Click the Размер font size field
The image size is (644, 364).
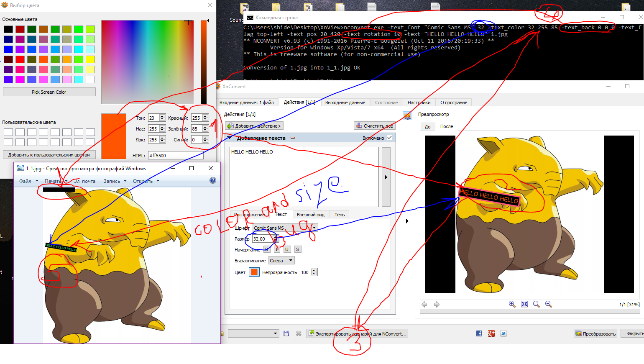click(x=266, y=239)
